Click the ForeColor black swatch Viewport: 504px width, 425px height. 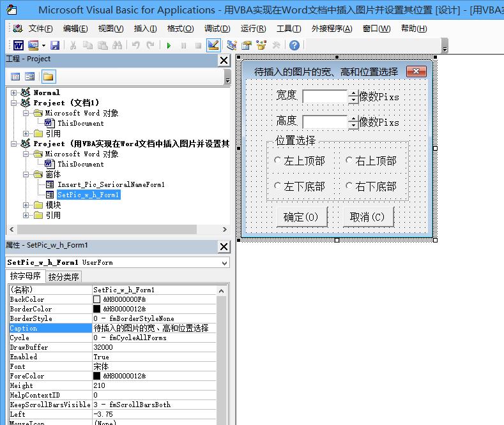96,376
